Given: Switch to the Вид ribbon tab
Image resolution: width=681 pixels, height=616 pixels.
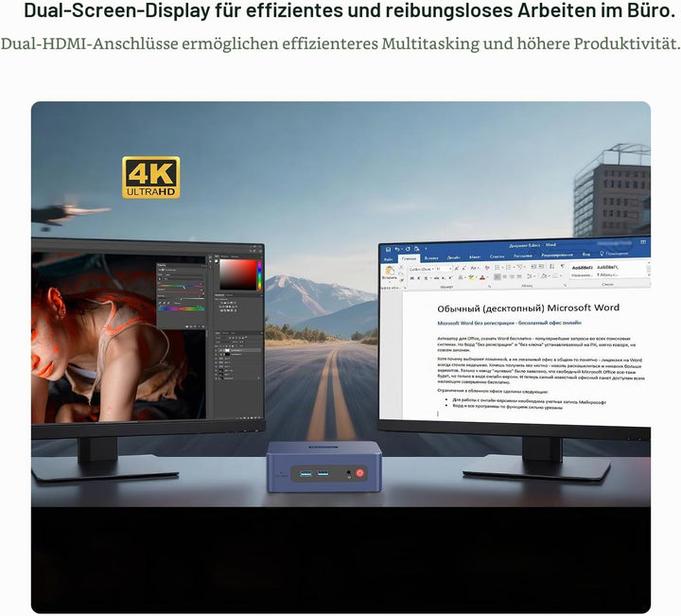Looking at the screenshot, I should pos(586,255).
